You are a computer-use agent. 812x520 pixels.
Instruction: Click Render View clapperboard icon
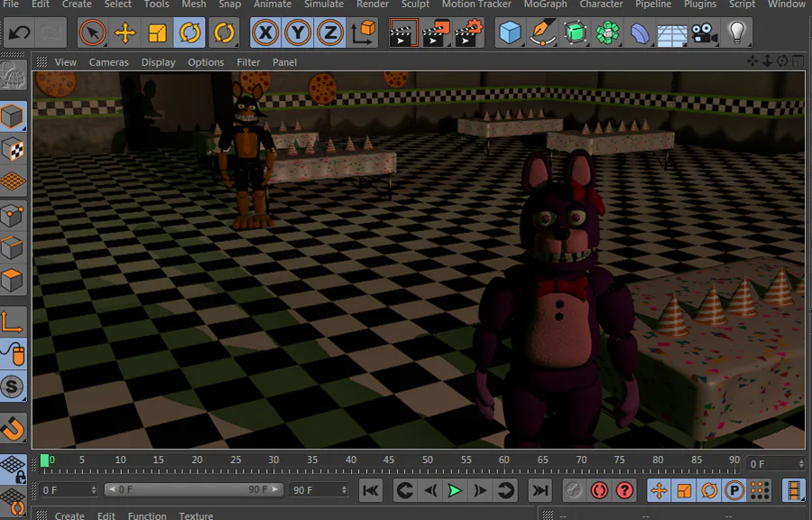403,32
